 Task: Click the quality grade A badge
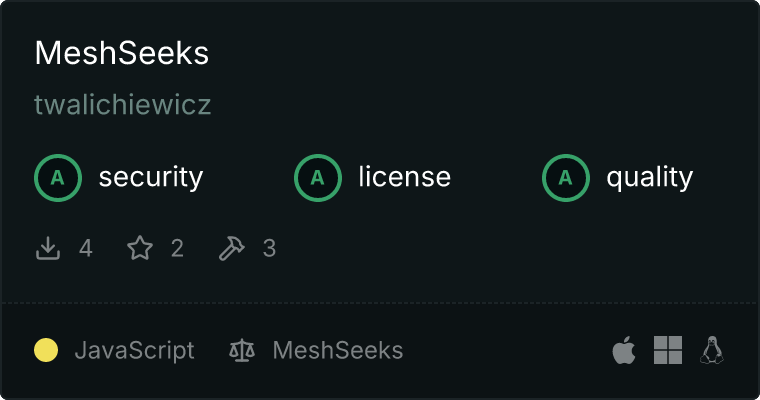(x=566, y=178)
